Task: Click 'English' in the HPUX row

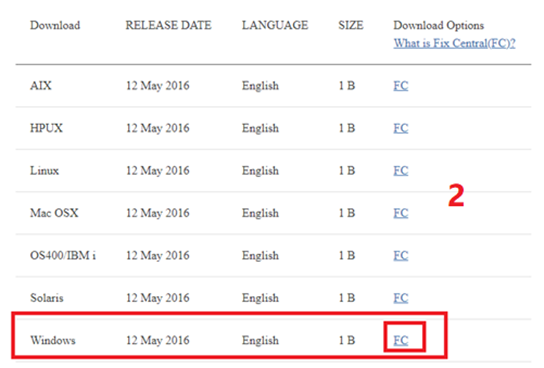Action: [260, 128]
